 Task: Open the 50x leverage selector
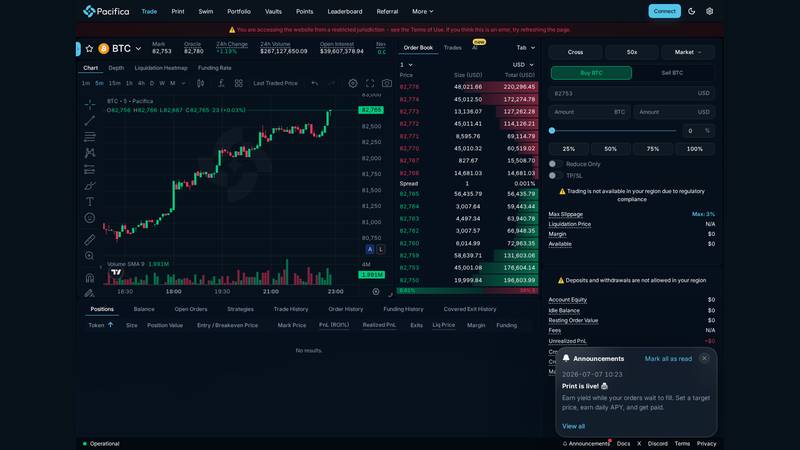click(632, 52)
